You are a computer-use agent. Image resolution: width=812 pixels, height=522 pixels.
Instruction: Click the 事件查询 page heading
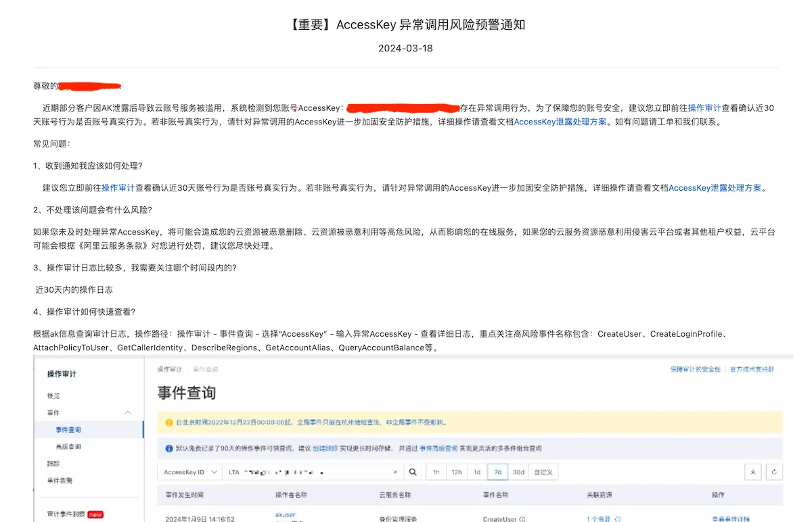(187, 393)
